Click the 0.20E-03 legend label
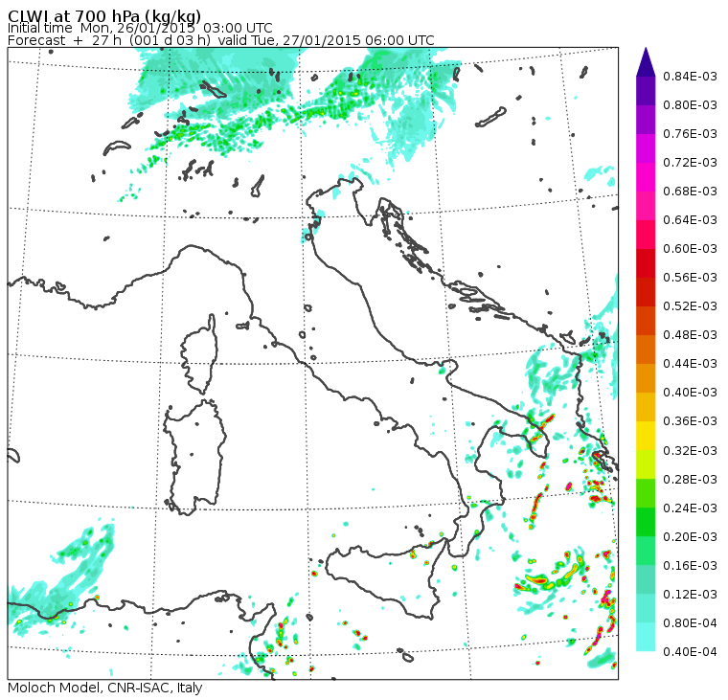728x700 pixels. (690, 537)
